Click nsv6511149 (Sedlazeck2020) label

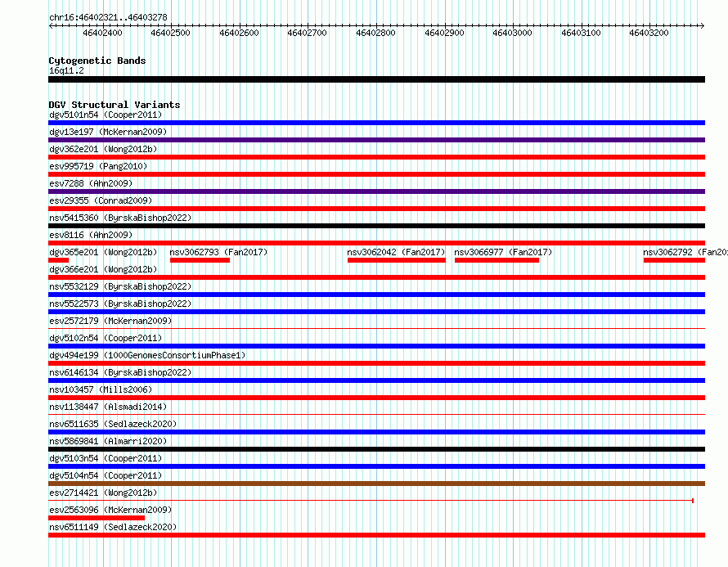[113, 527]
